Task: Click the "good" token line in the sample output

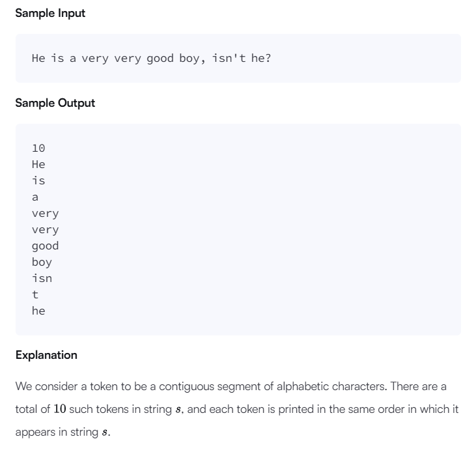Action: click(45, 246)
